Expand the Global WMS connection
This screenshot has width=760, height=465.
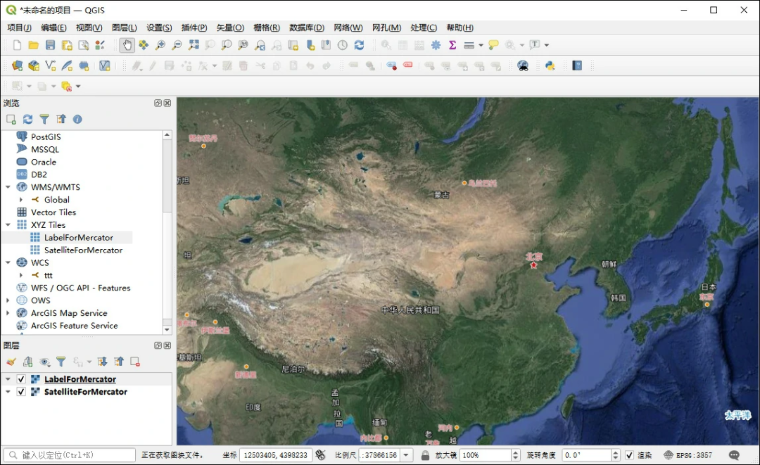click(x=21, y=200)
